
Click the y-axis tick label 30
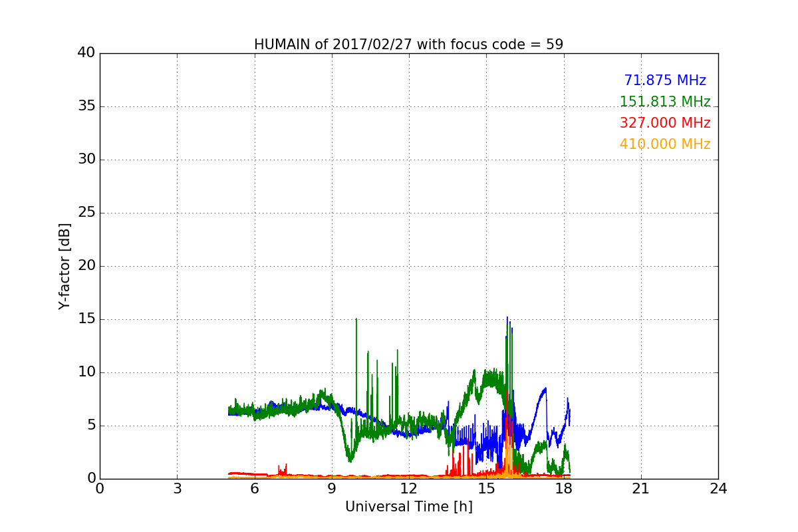pyautogui.click(x=86, y=160)
